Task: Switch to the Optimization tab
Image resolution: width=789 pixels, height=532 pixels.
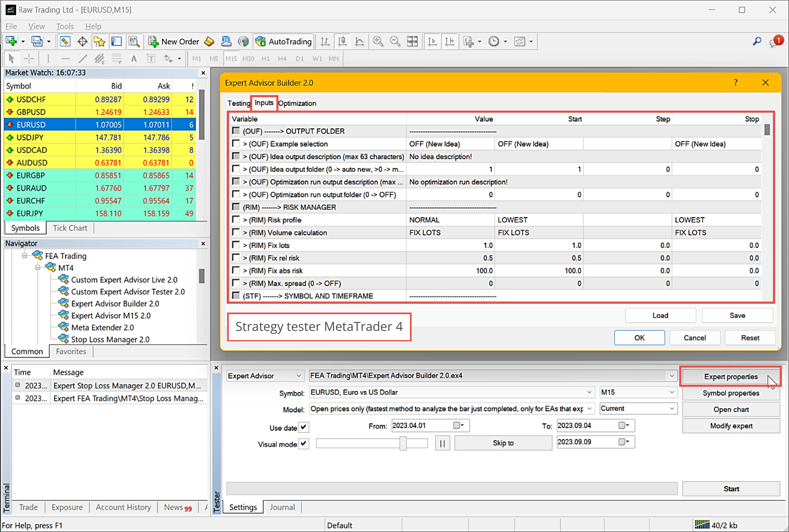Action: [x=297, y=103]
